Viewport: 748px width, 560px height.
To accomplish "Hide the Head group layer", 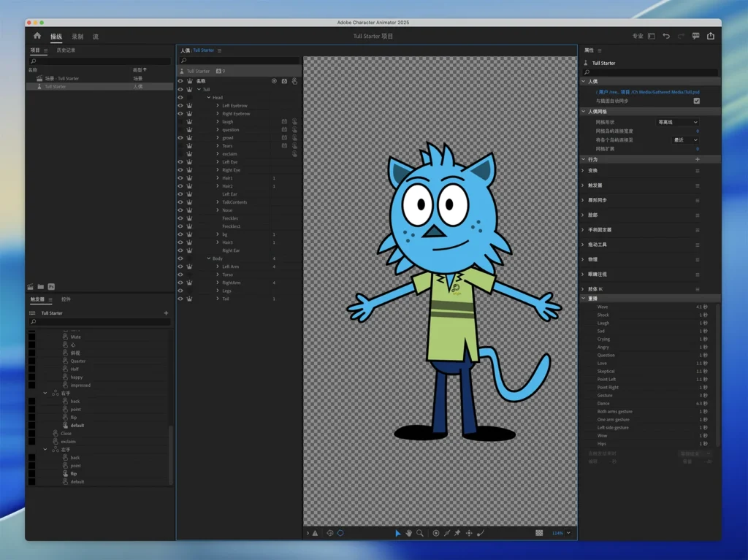I will coord(180,97).
